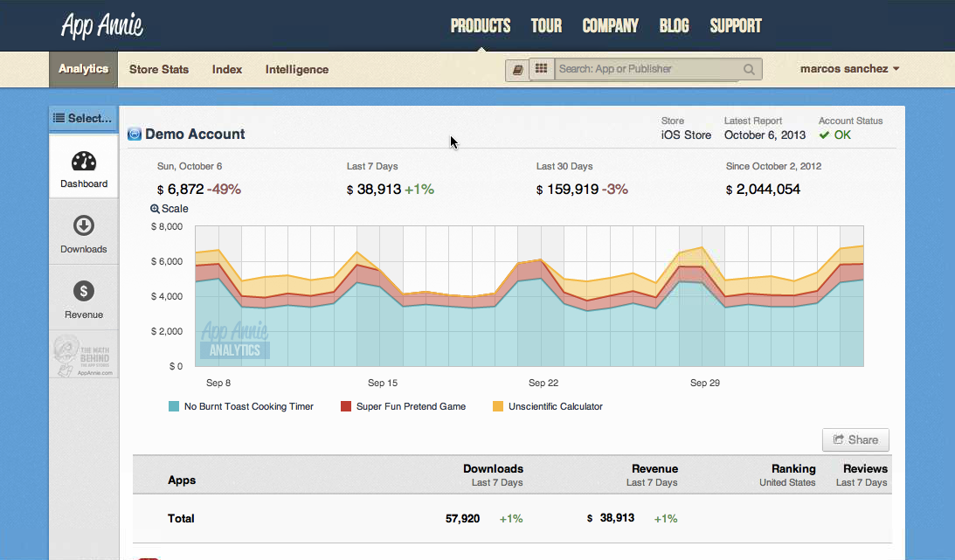Click the Sep 29 axis label
The image size is (955, 560).
705,383
